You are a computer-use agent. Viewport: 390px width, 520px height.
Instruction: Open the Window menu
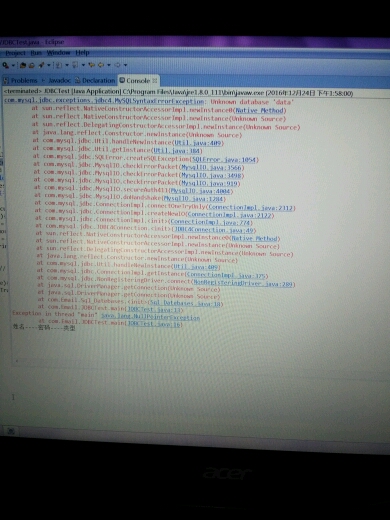click(x=58, y=53)
